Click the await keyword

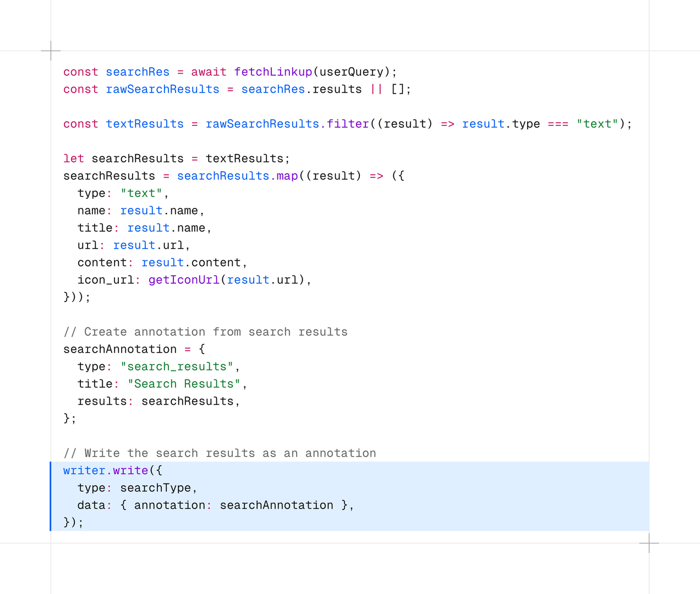tap(209, 72)
